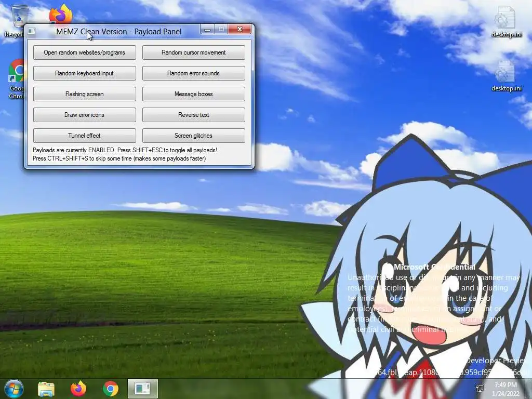Select the Firefox desktop shortcut icon

tap(61, 14)
